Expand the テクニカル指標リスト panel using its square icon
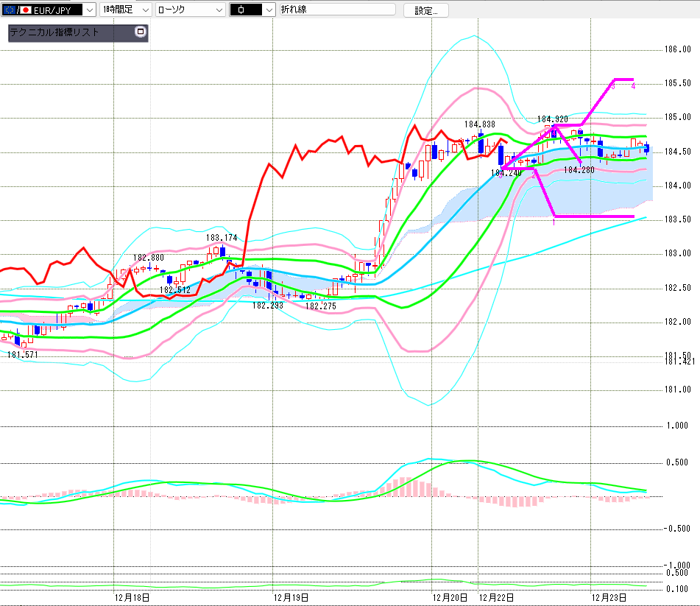 [x=141, y=32]
